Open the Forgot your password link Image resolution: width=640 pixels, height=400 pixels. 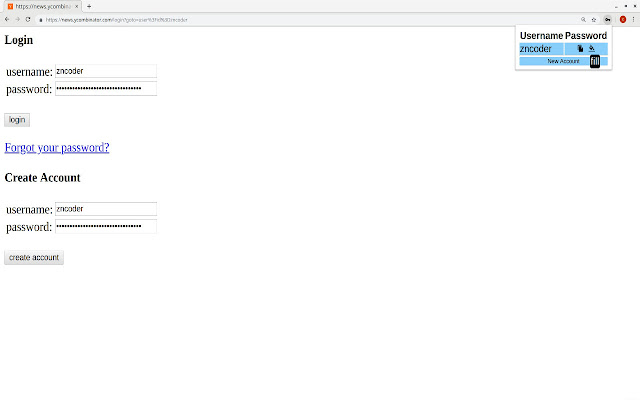pyautogui.click(x=57, y=147)
